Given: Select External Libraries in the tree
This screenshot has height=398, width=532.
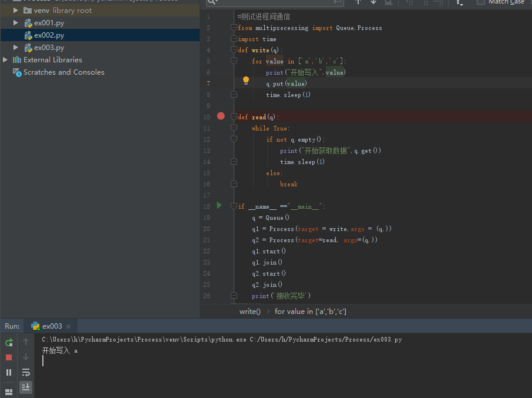Looking at the screenshot, I should click(x=53, y=60).
